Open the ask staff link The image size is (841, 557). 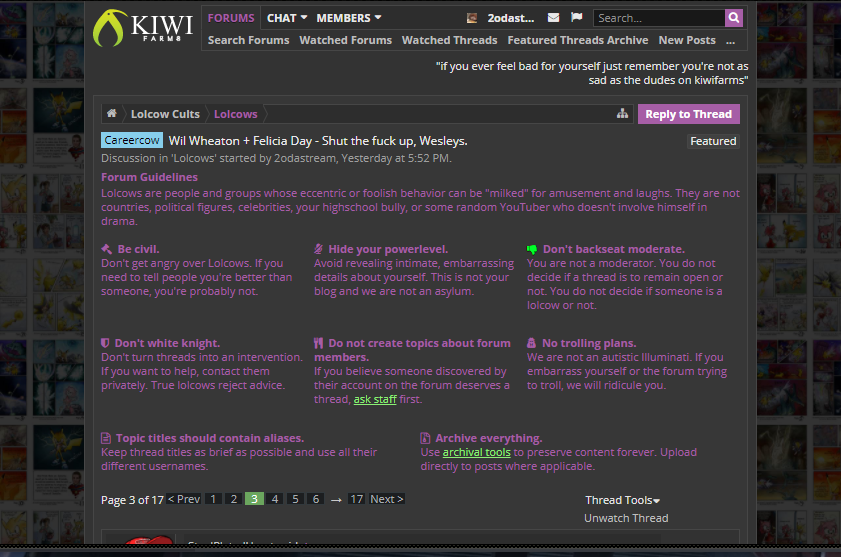point(375,399)
